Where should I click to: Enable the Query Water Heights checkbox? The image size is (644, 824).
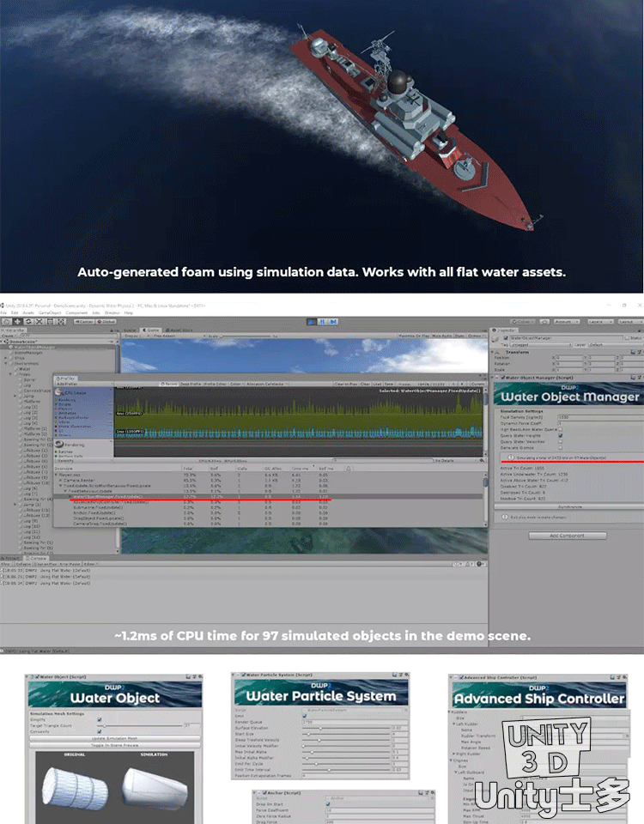pyautogui.click(x=561, y=435)
